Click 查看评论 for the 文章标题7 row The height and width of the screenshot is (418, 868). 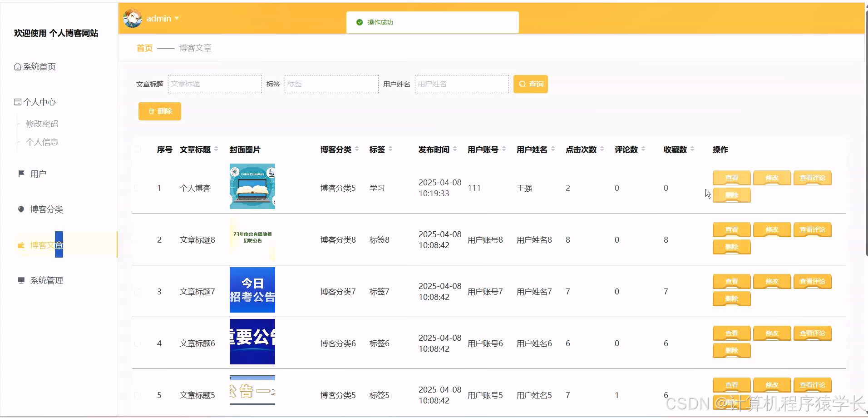point(813,281)
